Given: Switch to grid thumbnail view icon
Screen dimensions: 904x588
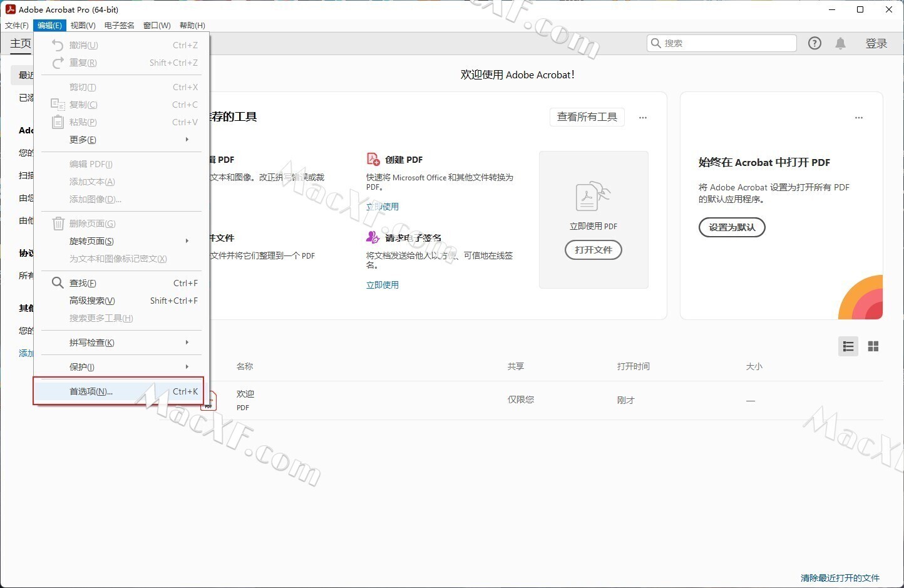Looking at the screenshot, I should point(873,346).
